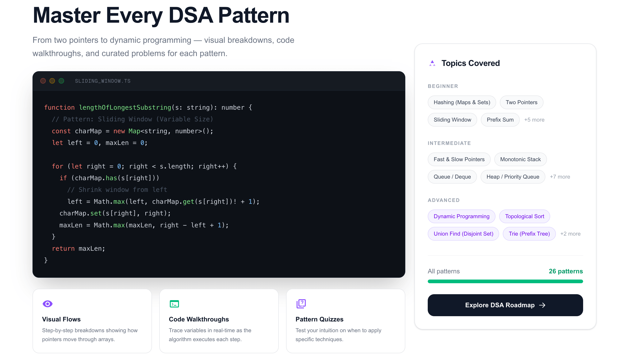
Task: Open the Code Walkthroughs card title
Action: (199, 319)
